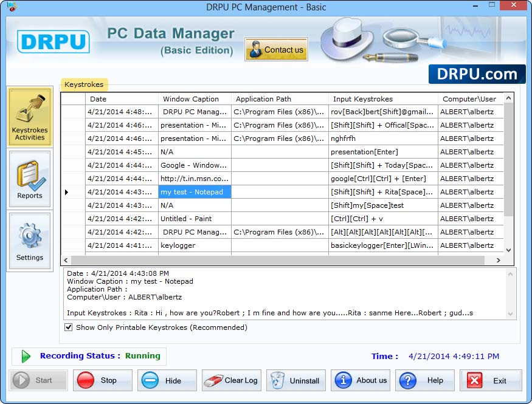This screenshot has width=532, height=404.
Task: Select the 'Untitled - Paint' row caption
Action: click(x=195, y=219)
